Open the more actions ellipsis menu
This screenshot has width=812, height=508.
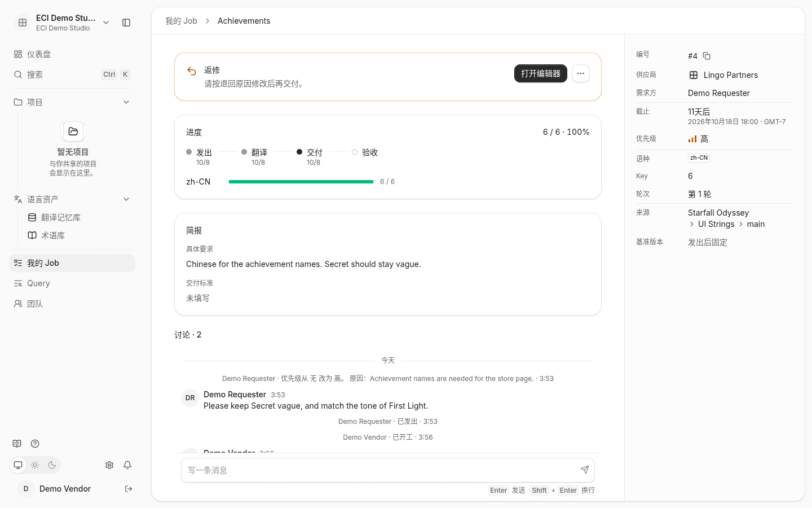581,73
